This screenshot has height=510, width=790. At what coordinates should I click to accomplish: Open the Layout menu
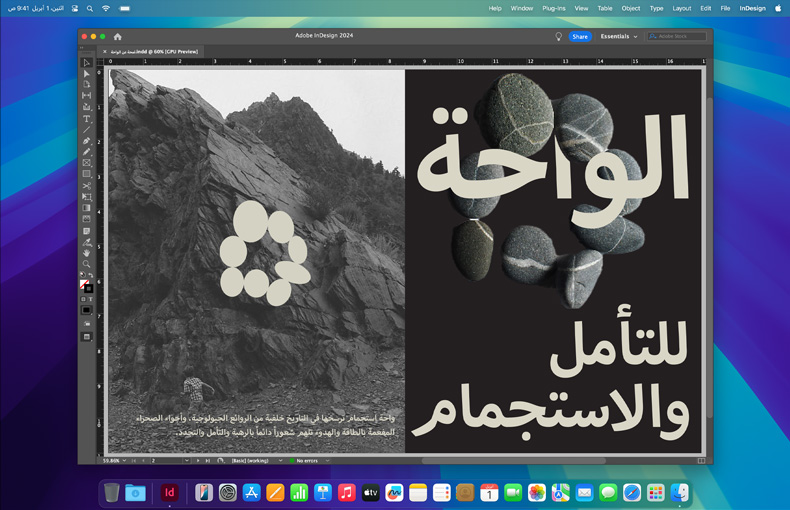coord(682,8)
